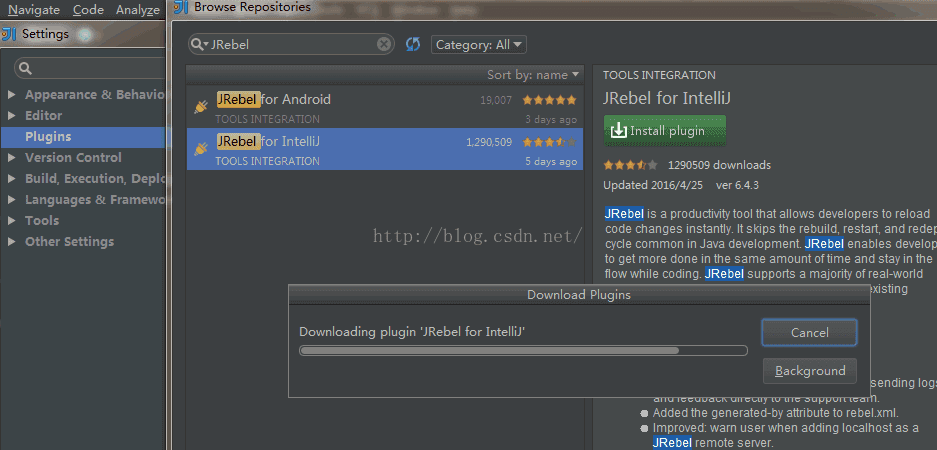
Task: Expand the Editor settings node
Action: tap(11, 116)
